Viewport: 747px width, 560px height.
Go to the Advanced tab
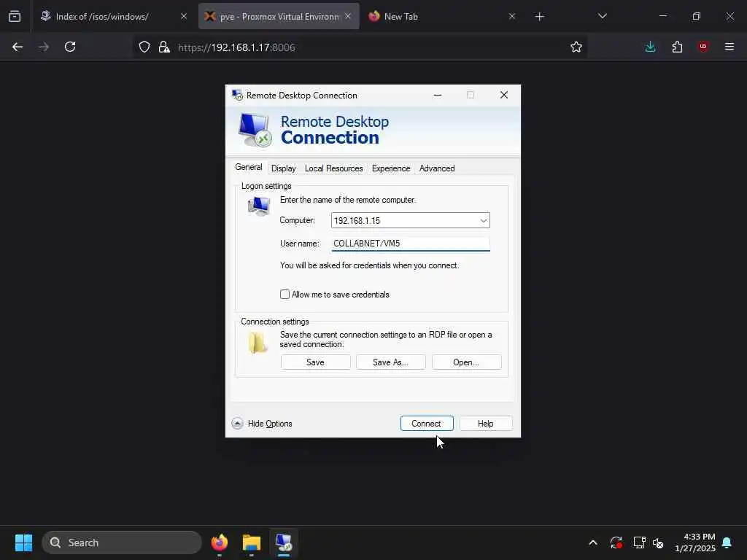pyautogui.click(x=437, y=168)
